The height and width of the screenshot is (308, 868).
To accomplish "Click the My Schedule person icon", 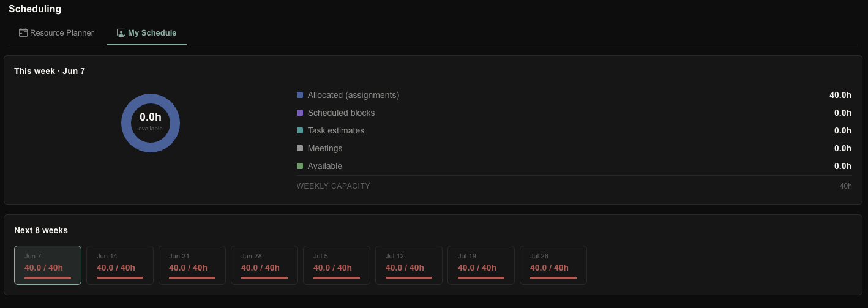I will (121, 33).
